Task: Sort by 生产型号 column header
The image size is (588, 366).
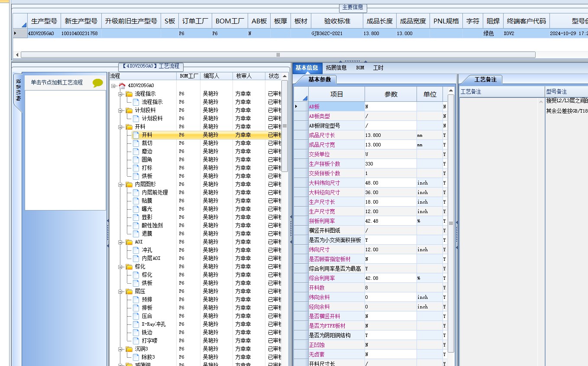Action: point(44,21)
